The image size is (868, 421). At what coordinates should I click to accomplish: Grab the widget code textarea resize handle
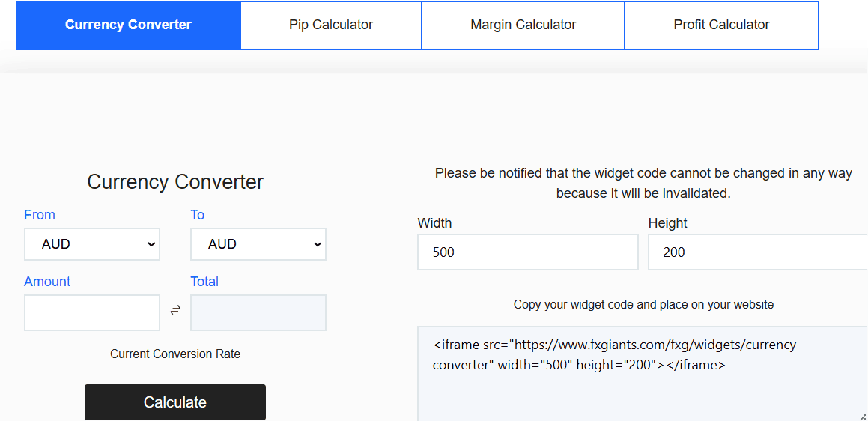pyautogui.click(x=863, y=417)
